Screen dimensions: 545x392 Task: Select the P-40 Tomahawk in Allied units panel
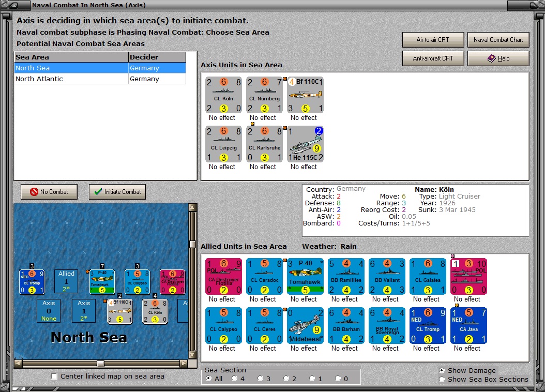[x=305, y=277]
